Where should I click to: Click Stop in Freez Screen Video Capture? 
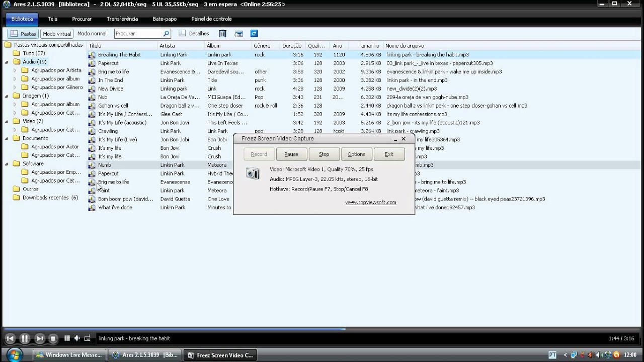click(x=324, y=154)
